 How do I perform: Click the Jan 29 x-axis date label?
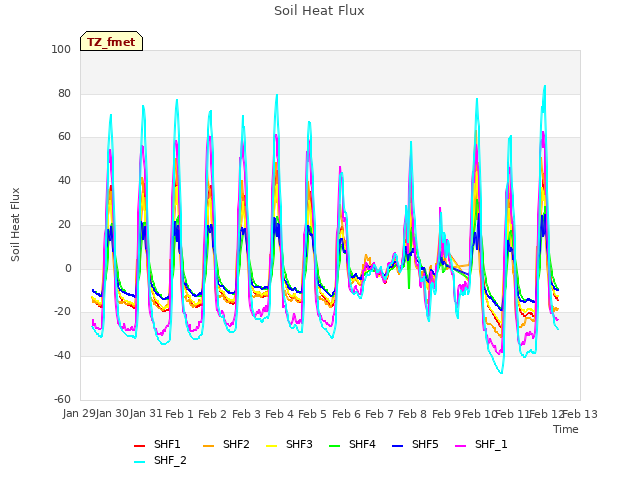point(79,413)
